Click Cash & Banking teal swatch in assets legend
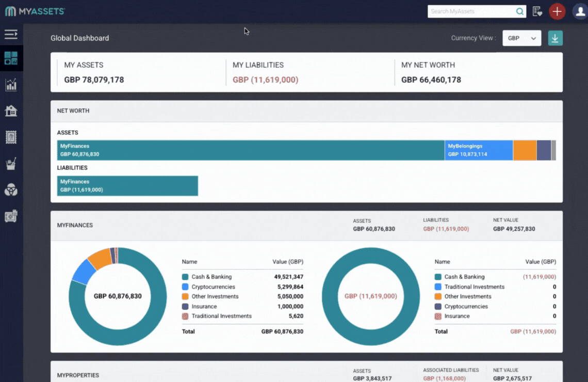The height and width of the screenshot is (382, 588). tap(185, 277)
